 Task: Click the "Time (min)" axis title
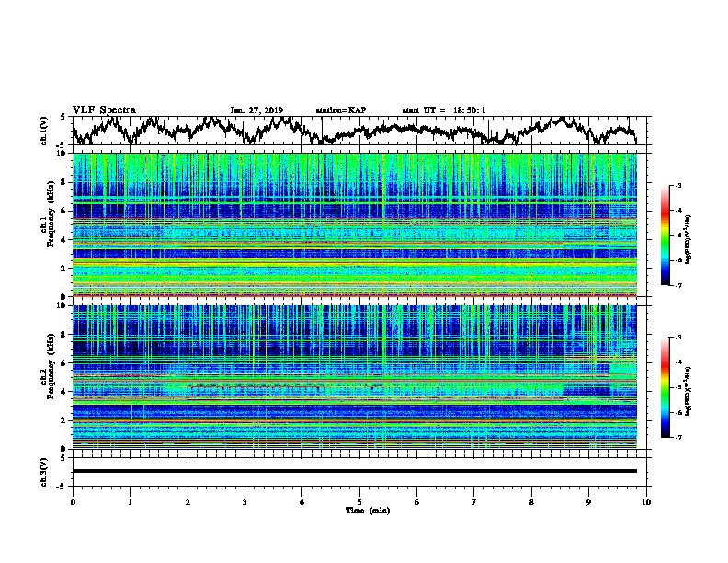(x=368, y=511)
